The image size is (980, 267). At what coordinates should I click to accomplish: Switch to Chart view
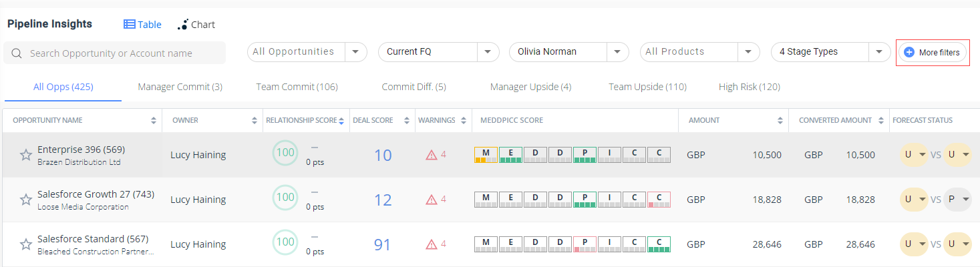click(x=196, y=25)
